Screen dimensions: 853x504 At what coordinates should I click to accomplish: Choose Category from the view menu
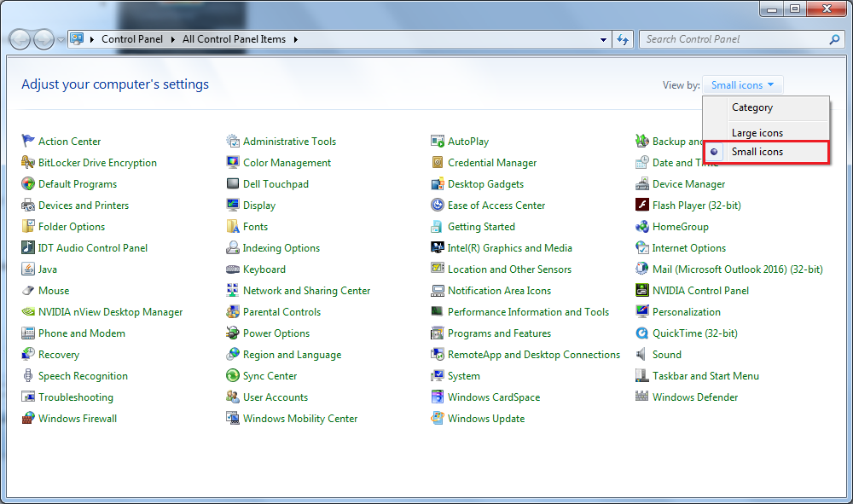tap(751, 107)
